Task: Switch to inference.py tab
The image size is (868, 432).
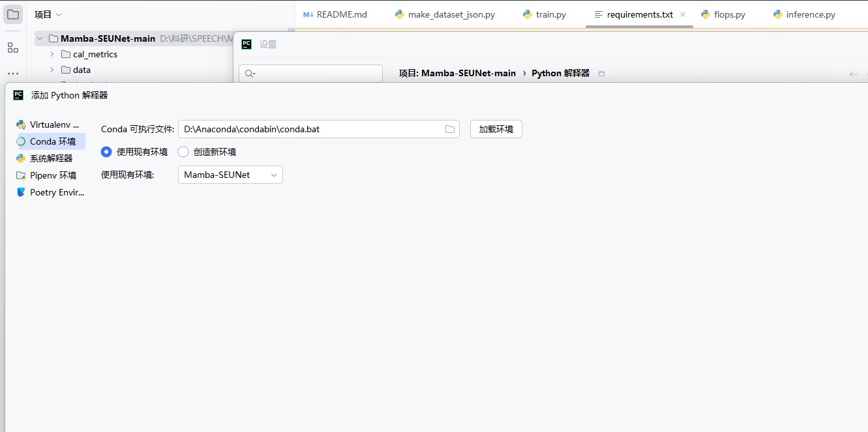Action: coord(804,14)
